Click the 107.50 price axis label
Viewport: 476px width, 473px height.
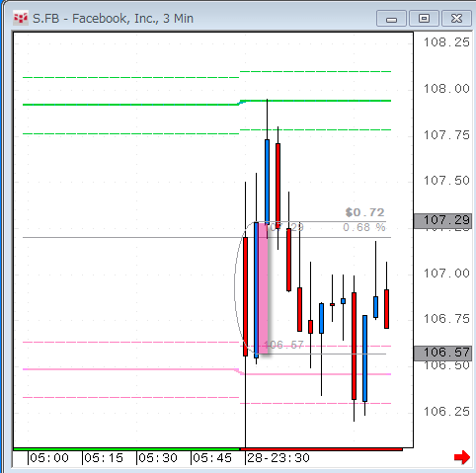446,181
